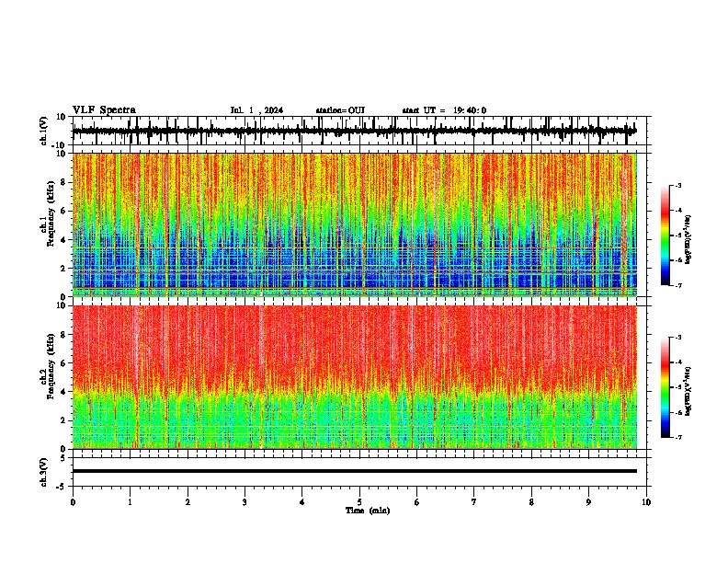The width and height of the screenshot is (728, 563).
Task: Click the "-7" label on ch.1 color bar
Action: coord(678,285)
